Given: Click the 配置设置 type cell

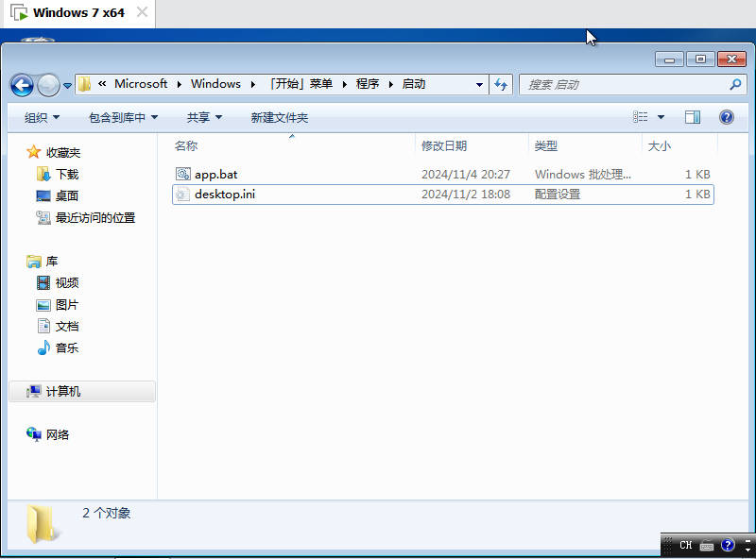Looking at the screenshot, I should [x=558, y=195].
